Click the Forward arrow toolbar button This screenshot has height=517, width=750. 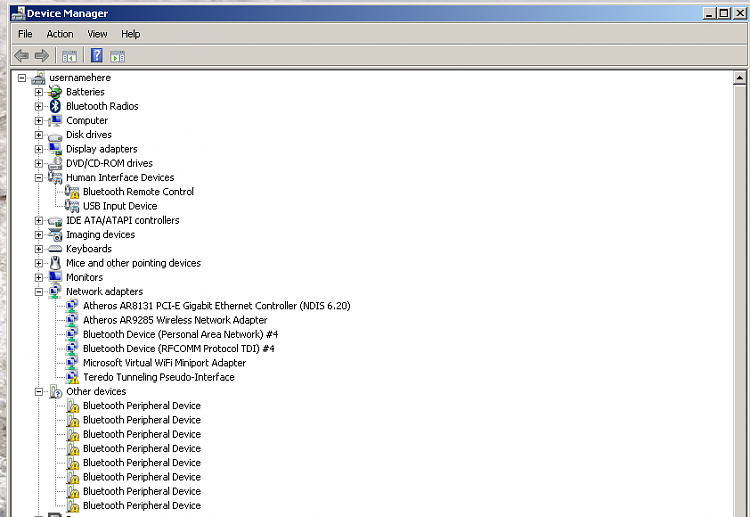coord(42,56)
